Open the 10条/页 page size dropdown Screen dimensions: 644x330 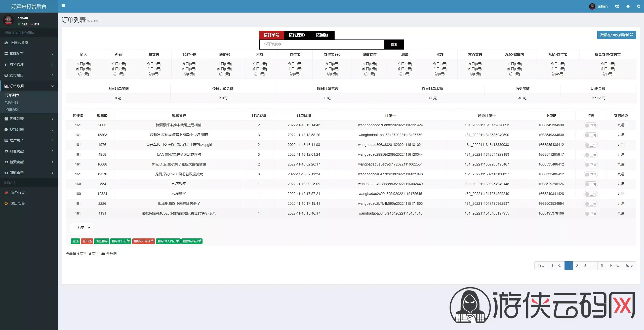81,228
